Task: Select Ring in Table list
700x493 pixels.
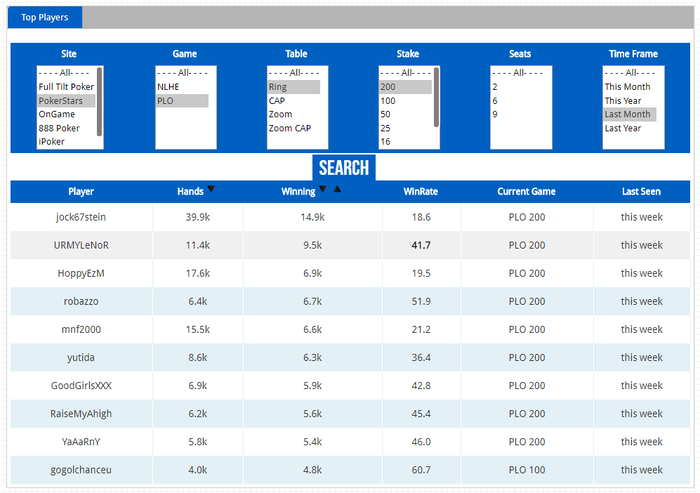Action: point(294,87)
